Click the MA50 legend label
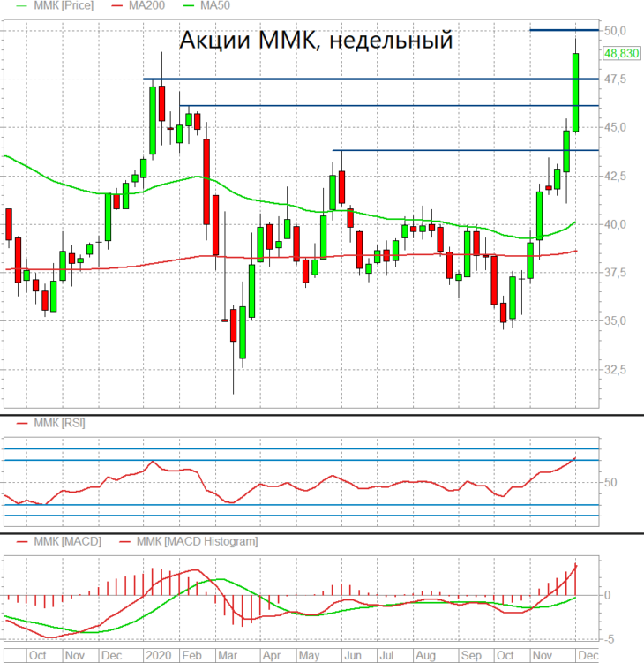 coord(215,6)
